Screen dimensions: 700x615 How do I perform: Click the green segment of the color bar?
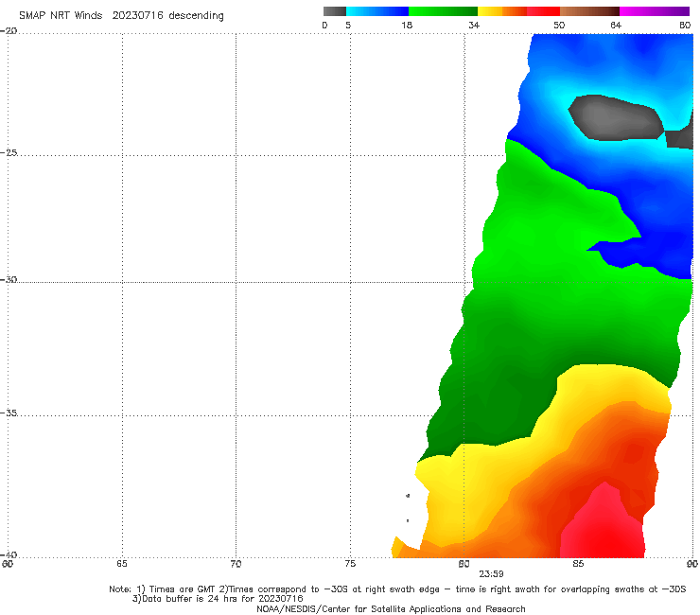coord(443,11)
